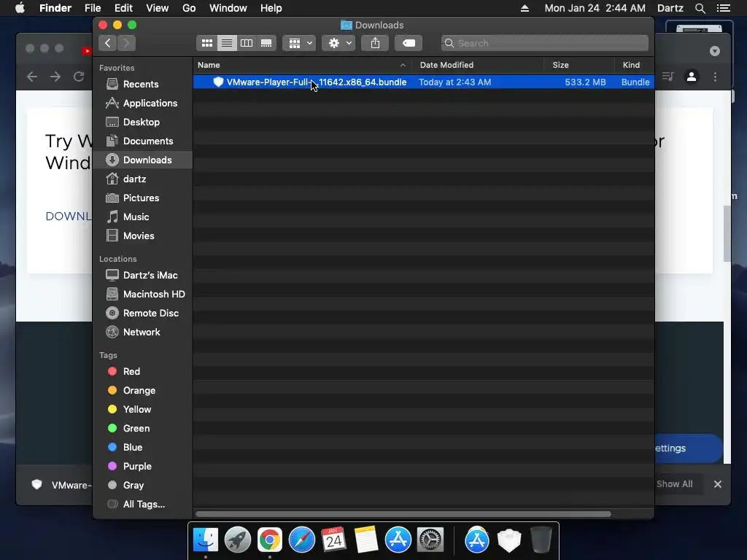
Task: Click the Edit Tags toolbar icon
Action: coord(409,43)
